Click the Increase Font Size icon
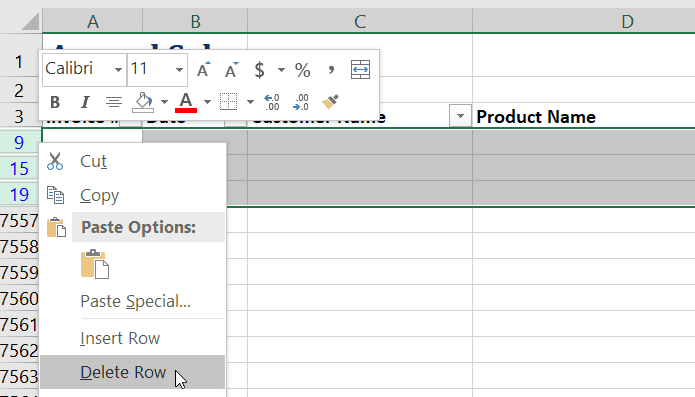 203,70
